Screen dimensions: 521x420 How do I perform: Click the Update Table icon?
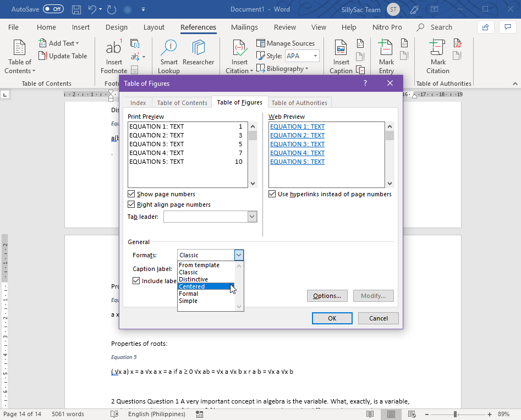[x=42, y=56]
